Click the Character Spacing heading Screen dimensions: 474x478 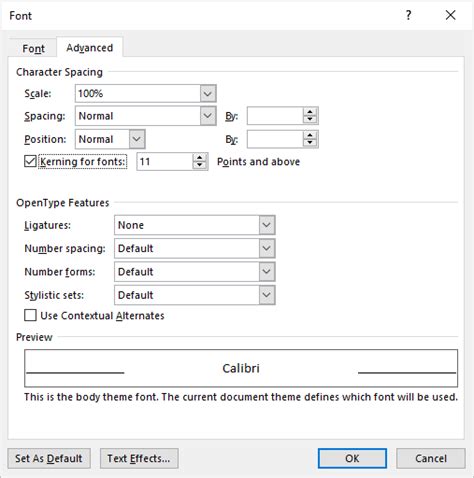pyautogui.click(x=59, y=72)
